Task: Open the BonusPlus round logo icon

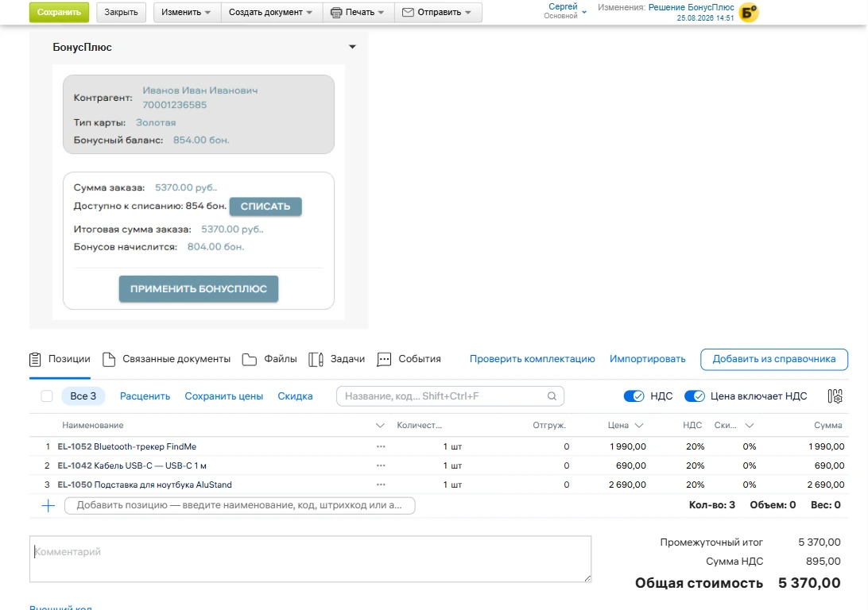Action: pos(749,12)
